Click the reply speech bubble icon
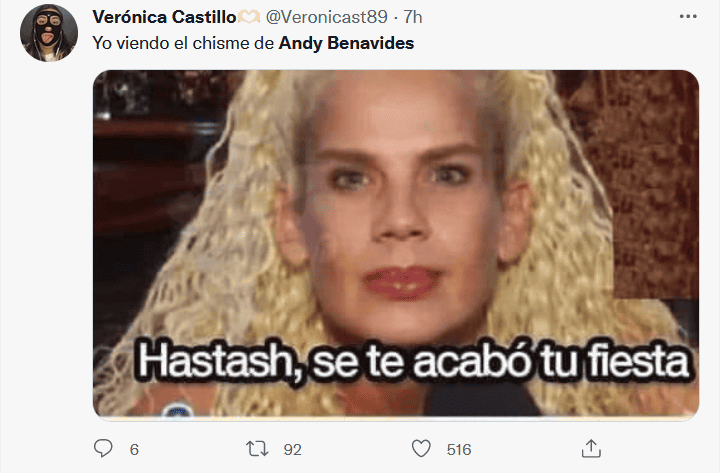Image resolution: width=727 pixels, height=473 pixels. tap(103, 448)
